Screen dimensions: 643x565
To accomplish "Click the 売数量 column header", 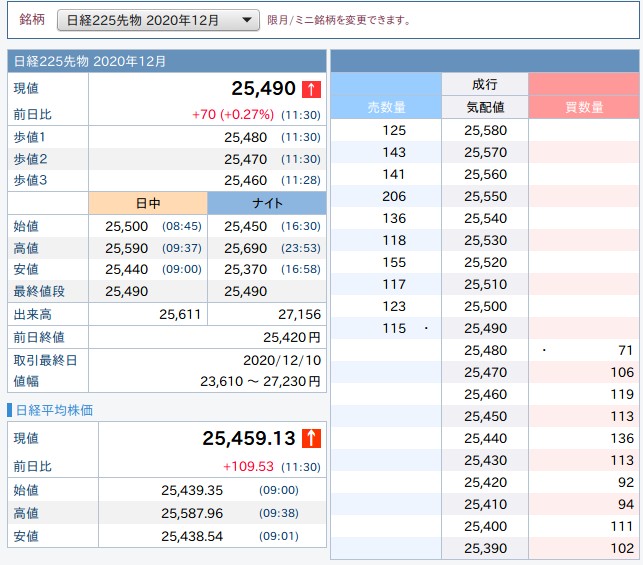I will point(386,107).
